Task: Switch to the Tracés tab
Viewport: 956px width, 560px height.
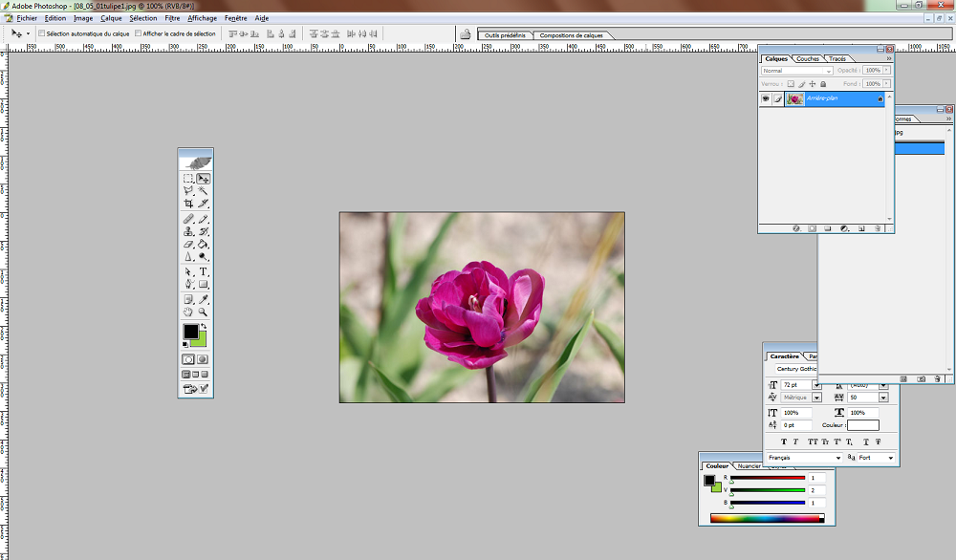Action: point(837,59)
